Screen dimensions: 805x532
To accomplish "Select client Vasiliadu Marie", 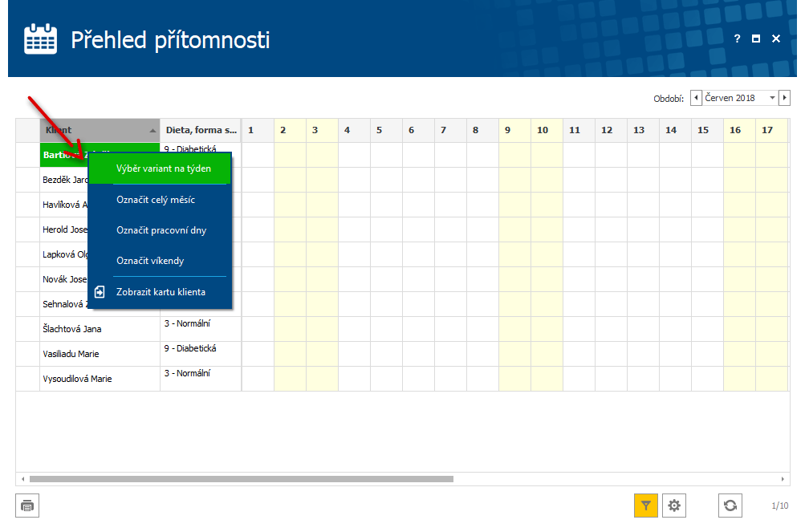I will click(x=100, y=354).
